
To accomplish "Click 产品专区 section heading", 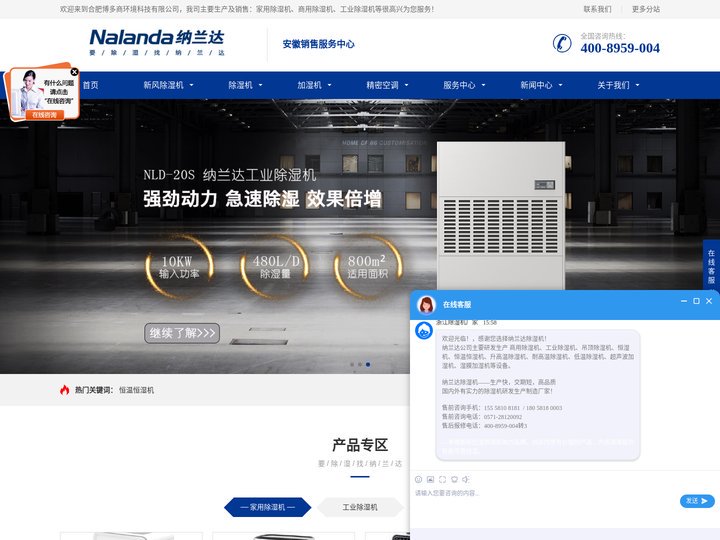I will point(360,444).
